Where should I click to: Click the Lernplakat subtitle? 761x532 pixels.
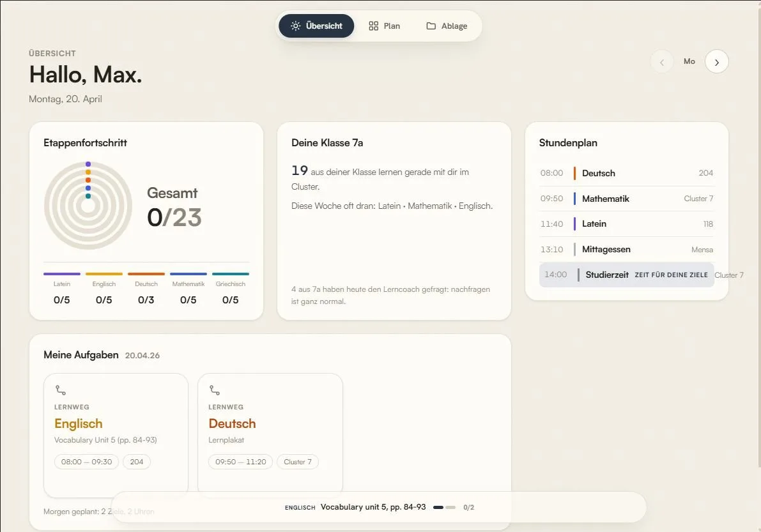click(x=226, y=440)
